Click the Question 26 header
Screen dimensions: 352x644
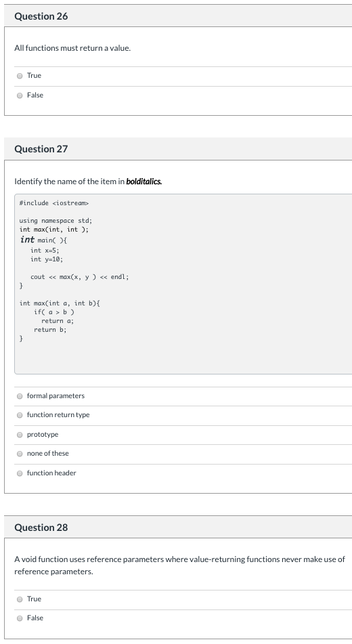41,16
